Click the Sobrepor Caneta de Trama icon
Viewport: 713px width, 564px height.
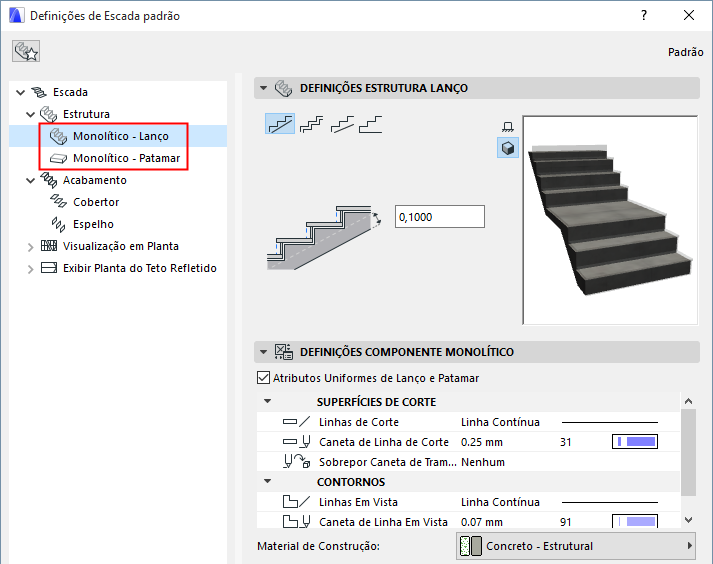[296, 462]
